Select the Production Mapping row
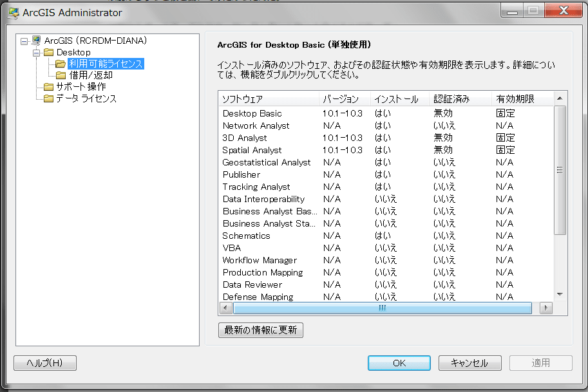 [x=386, y=272]
